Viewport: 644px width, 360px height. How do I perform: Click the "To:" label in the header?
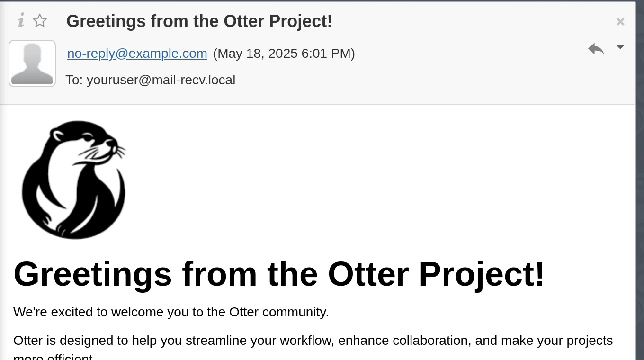click(74, 80)
